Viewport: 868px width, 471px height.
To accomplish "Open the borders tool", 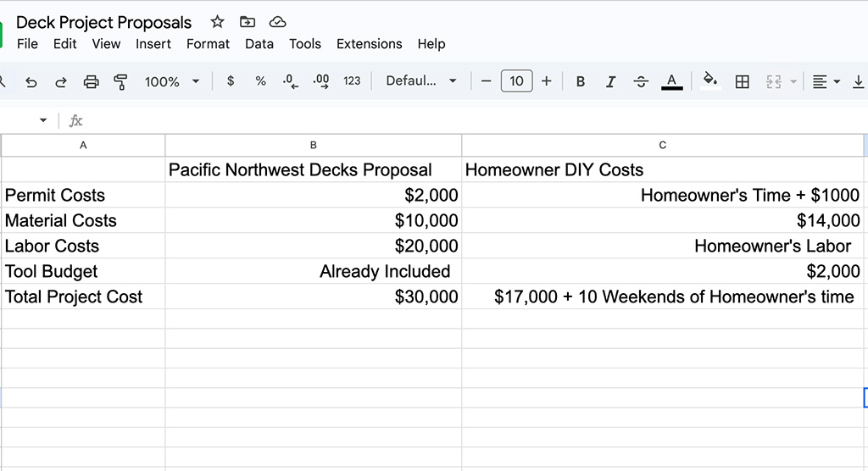I will click(742, 82).
